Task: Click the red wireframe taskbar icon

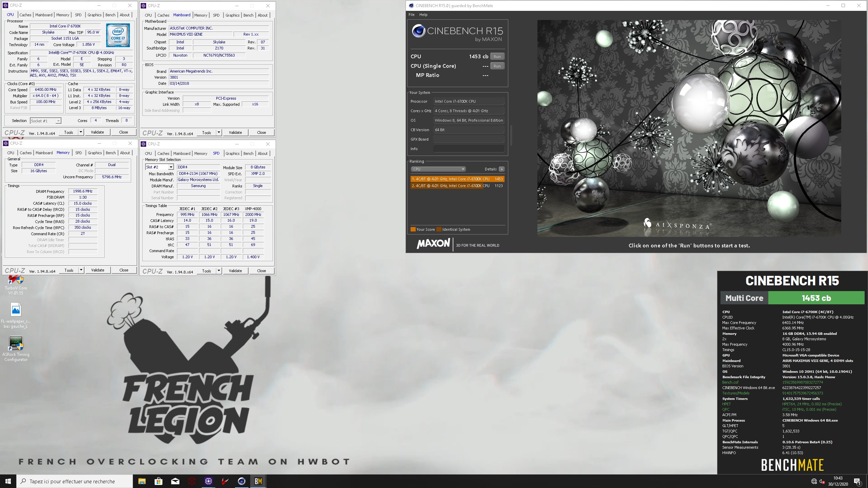Action: pos(192,481)
